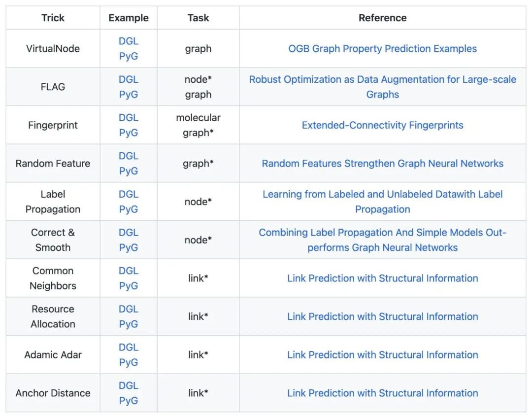Screen dimensions: 532x416
Task: Open the DGL example for Random Feature
Action: click(128, 156)
